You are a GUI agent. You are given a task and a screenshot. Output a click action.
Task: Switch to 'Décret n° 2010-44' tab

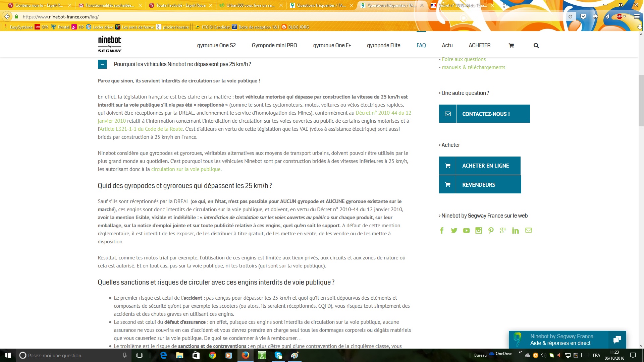tap(462, 5)
